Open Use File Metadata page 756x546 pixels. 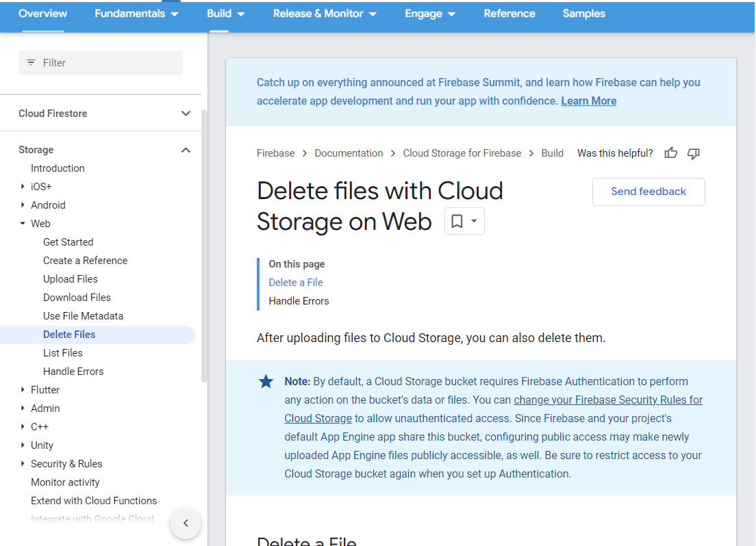point(83,316)
